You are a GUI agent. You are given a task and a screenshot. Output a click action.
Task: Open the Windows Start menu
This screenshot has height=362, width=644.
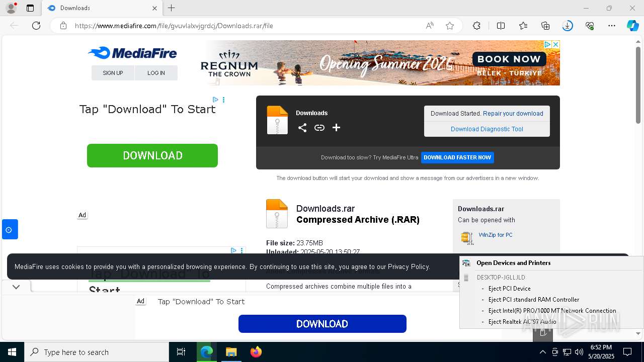pos(12,352)
